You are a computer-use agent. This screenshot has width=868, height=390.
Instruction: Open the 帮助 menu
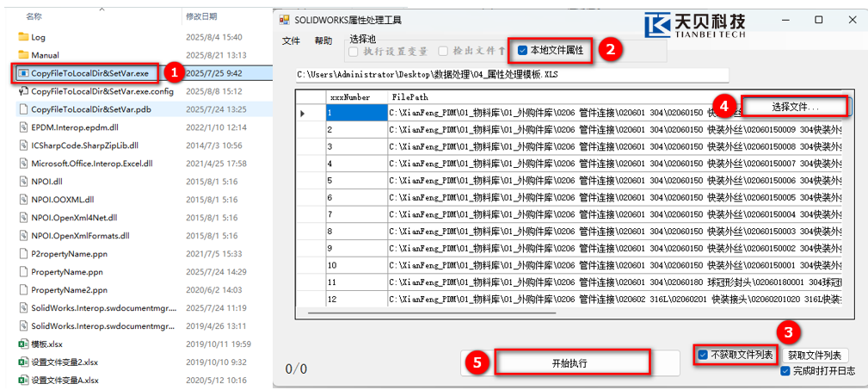[x=323, y=40]
